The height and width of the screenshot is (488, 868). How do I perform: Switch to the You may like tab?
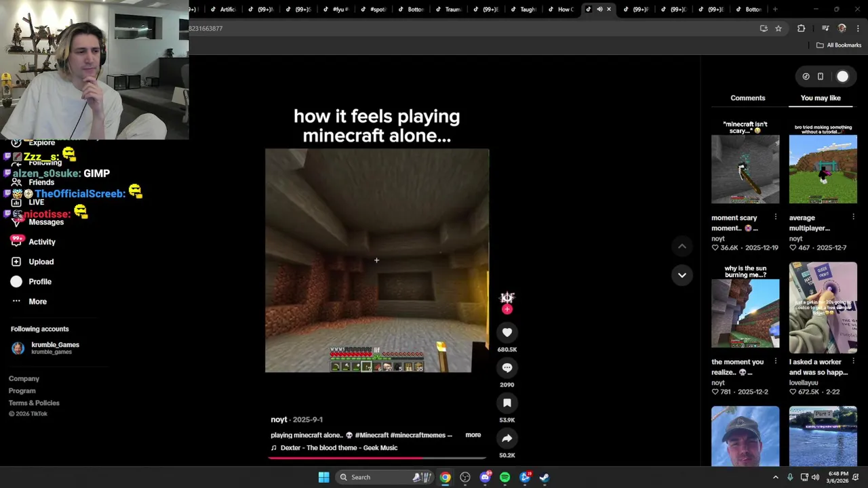[820, 98]
